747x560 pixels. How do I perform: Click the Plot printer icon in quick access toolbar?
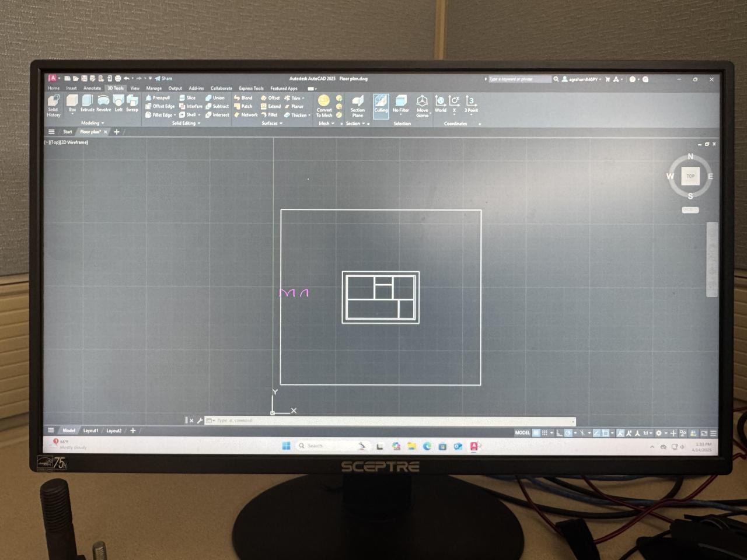pos(117,78)
